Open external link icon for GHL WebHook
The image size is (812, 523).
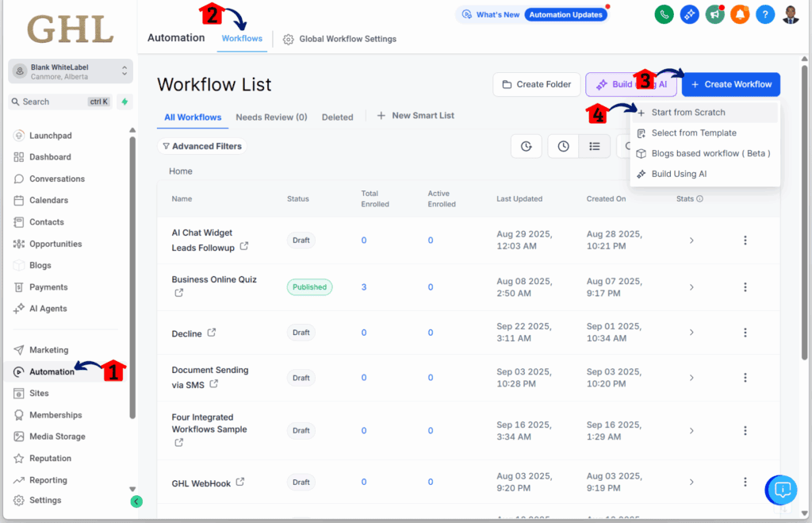click(239, 482)
